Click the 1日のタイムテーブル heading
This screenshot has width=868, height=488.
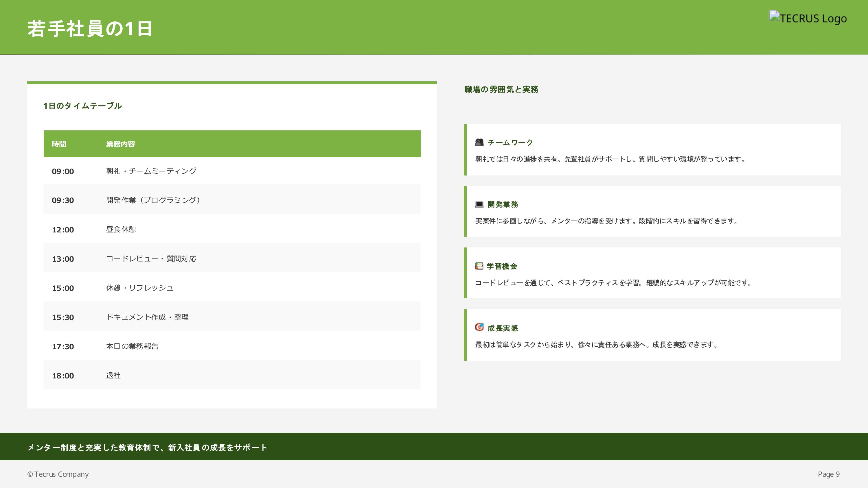(x=82, y=106)
